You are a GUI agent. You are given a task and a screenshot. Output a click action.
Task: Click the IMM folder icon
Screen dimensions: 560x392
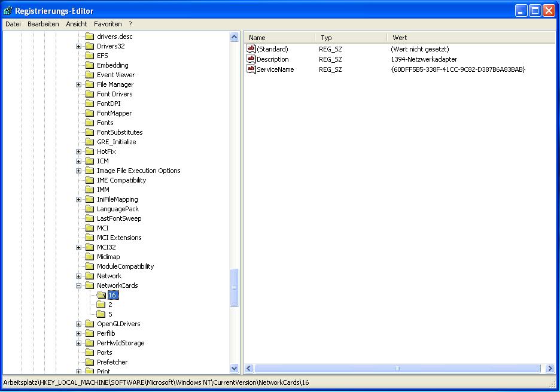89,190
